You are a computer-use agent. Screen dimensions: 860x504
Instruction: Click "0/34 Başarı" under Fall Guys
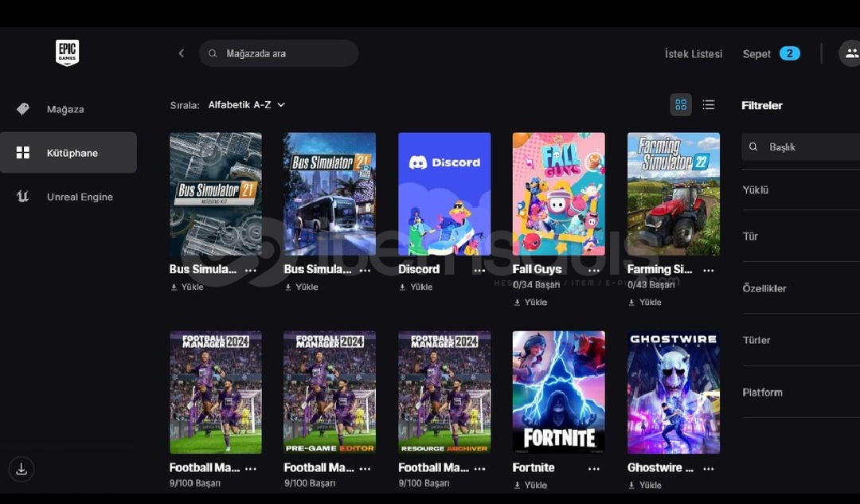click(x=537, y=284)
